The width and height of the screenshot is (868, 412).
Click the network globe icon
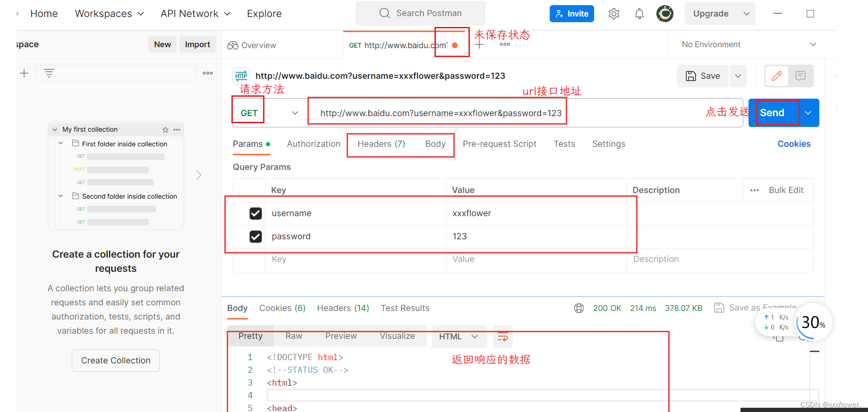(x=579, y=308)
